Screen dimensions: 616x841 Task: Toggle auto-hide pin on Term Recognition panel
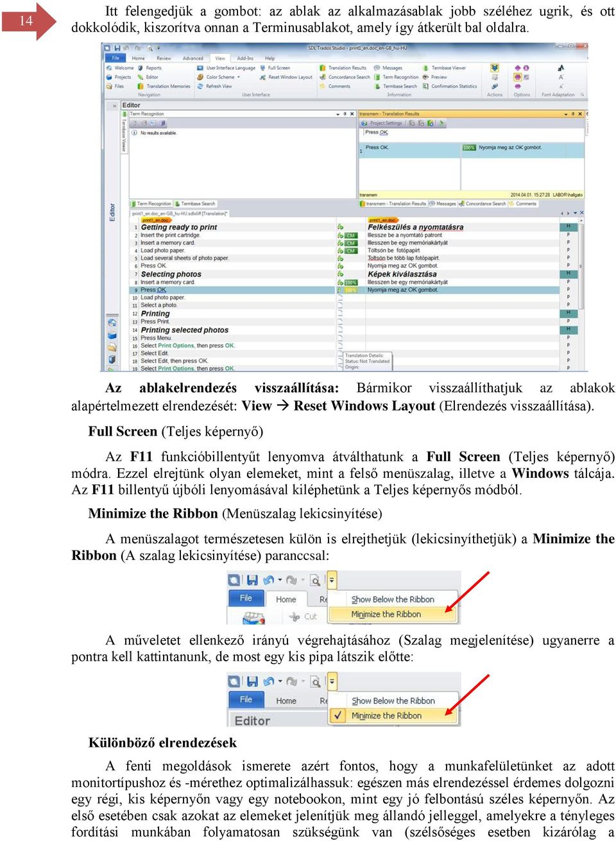pos(345,114)
